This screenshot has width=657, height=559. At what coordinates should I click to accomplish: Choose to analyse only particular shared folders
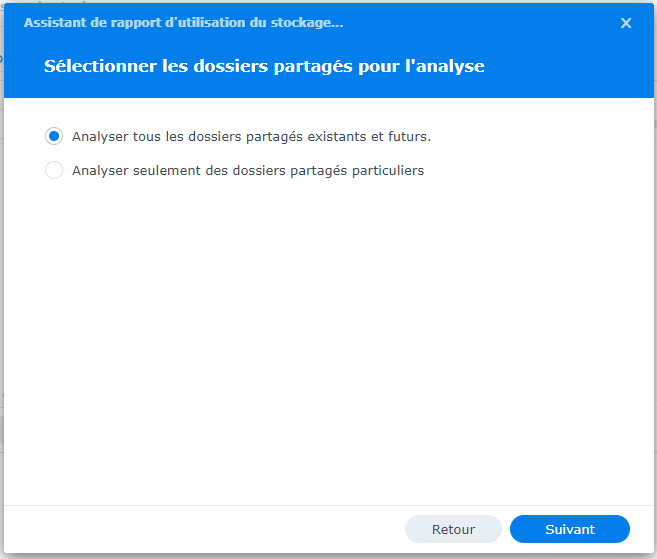point(54,170)
